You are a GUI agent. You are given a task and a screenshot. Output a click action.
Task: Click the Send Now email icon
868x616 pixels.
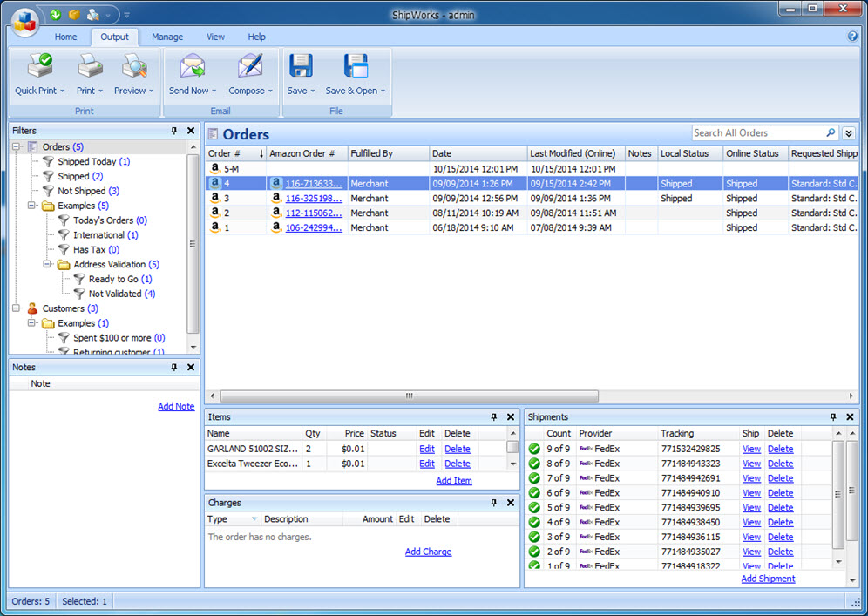192,66
